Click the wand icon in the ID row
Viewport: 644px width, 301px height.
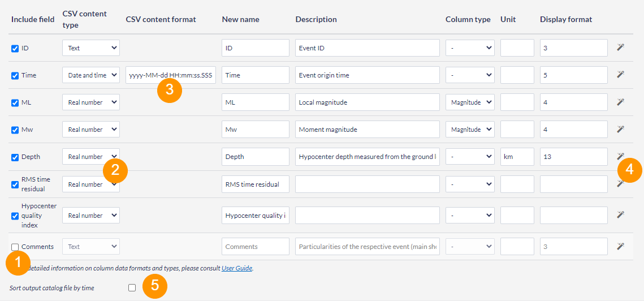(620, 48)
